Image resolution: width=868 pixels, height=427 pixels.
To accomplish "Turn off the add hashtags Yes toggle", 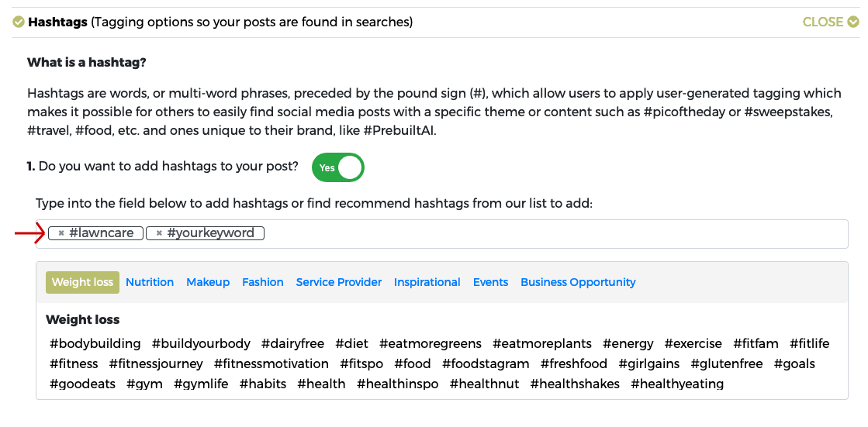I will click(338, 167).
